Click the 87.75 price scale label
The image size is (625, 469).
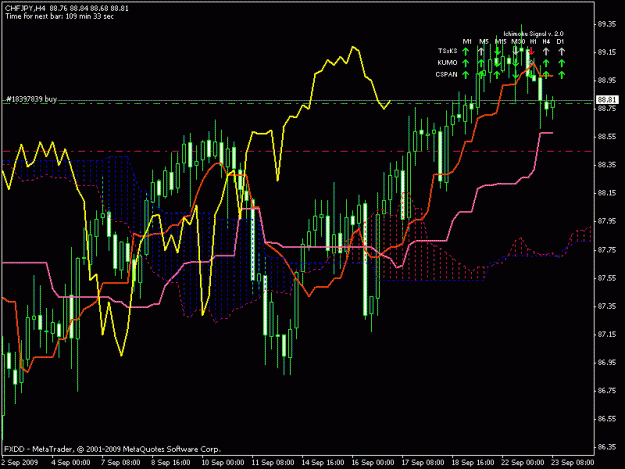click(x=607, y=250)
